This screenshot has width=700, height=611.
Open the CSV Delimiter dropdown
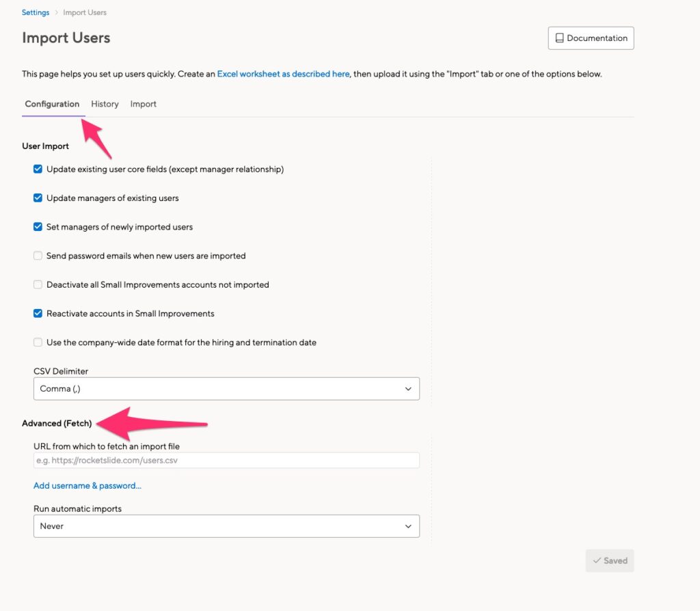(x=226, y=389)
